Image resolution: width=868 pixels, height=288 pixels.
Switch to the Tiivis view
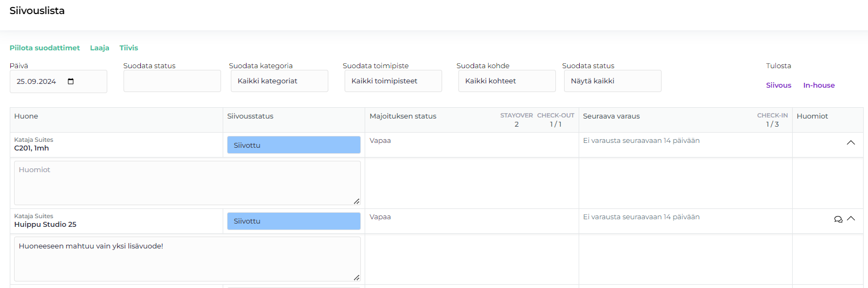129,48
